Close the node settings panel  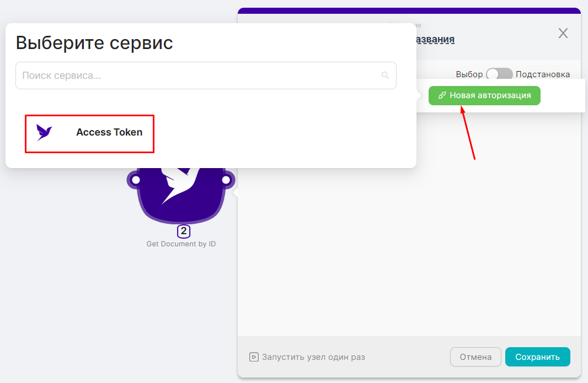(563, 34)
